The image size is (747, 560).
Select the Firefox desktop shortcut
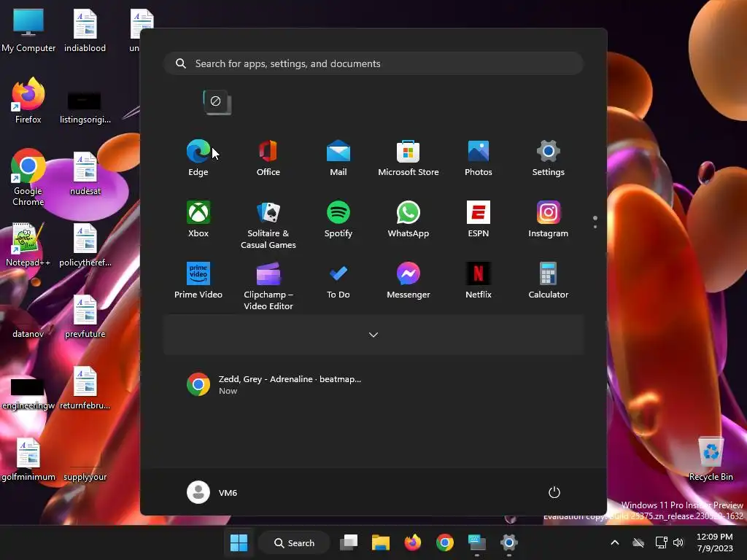(28, 101)
